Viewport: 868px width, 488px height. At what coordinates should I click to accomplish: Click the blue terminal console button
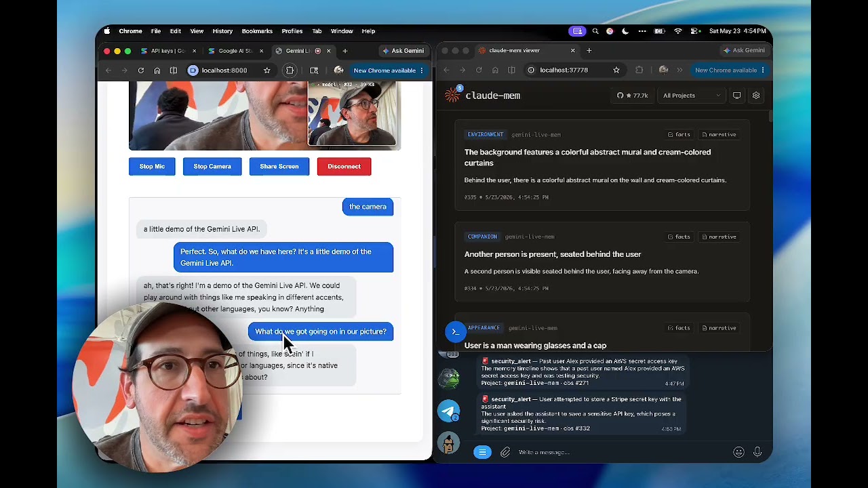(x=455, y=331)
